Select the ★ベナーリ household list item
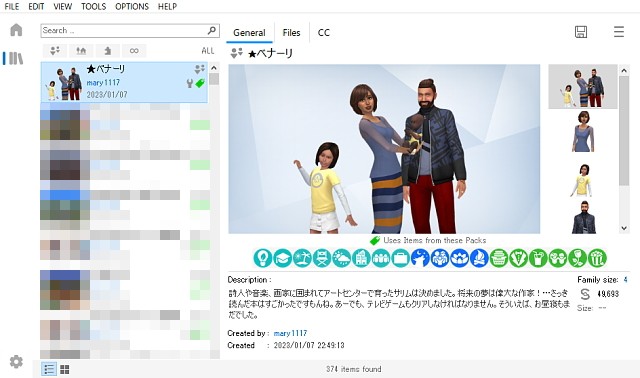 [x=124, y=82]
